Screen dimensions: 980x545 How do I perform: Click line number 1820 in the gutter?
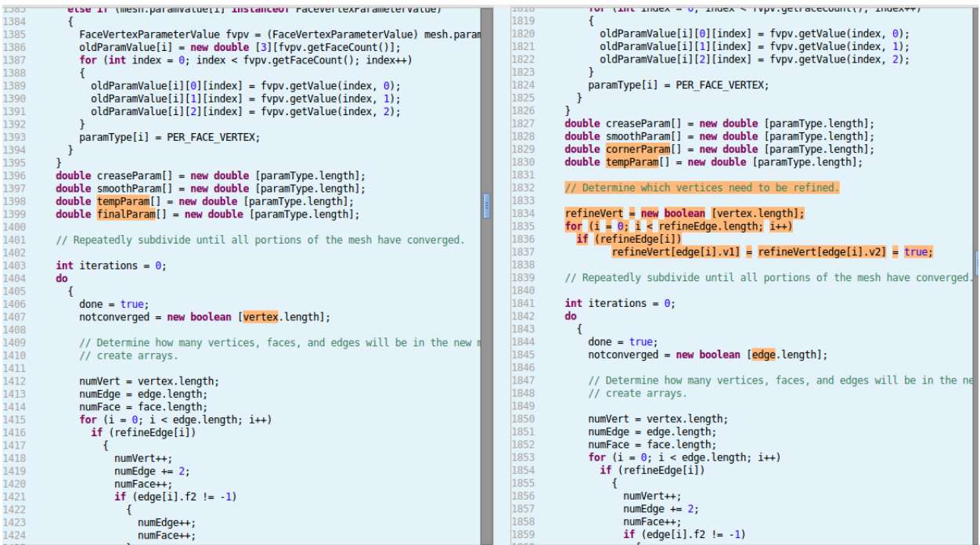coord(523,34)
